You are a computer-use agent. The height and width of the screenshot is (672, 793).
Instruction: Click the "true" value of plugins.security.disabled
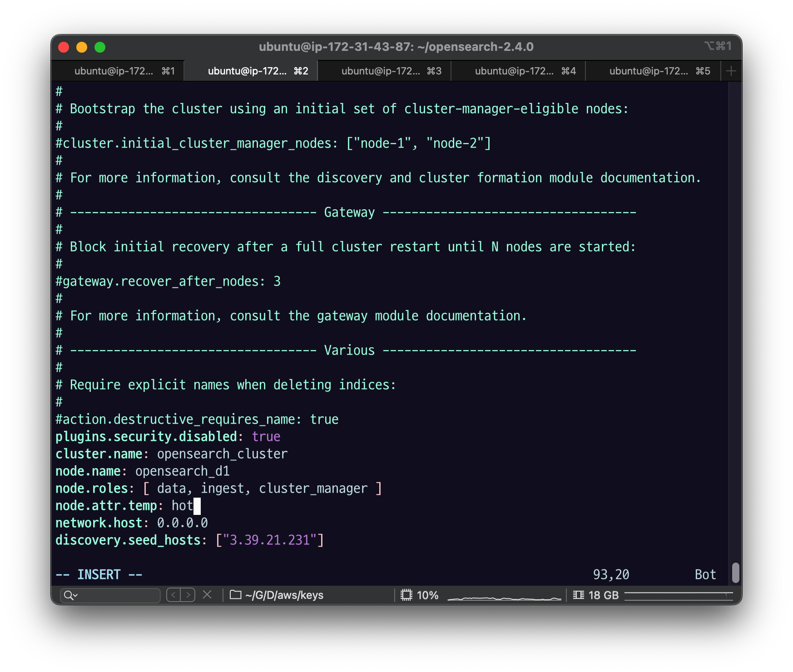coord(266,437)
